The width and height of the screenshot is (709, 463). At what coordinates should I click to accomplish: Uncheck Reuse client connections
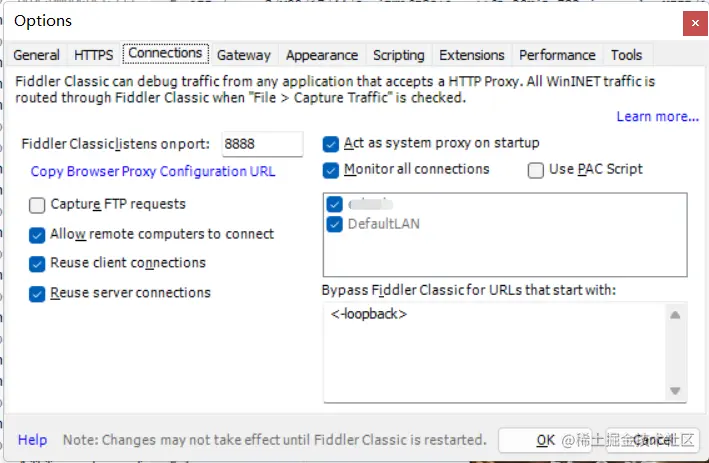37,264
